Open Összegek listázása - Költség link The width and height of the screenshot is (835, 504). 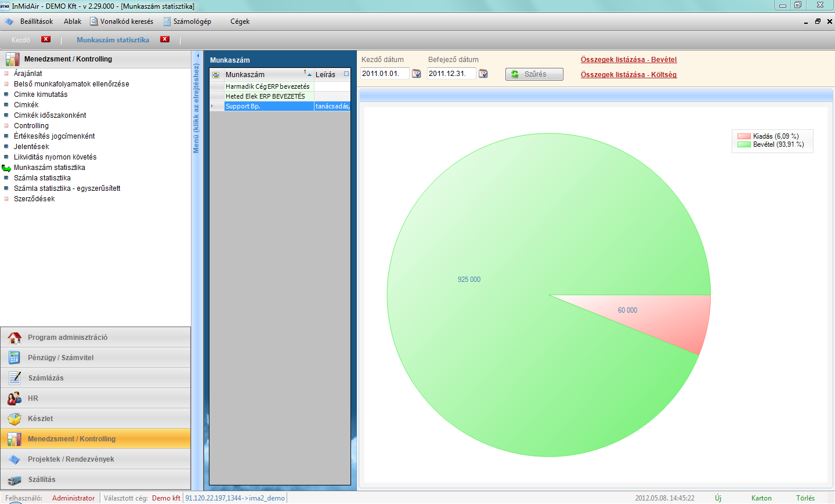[628, 75]
